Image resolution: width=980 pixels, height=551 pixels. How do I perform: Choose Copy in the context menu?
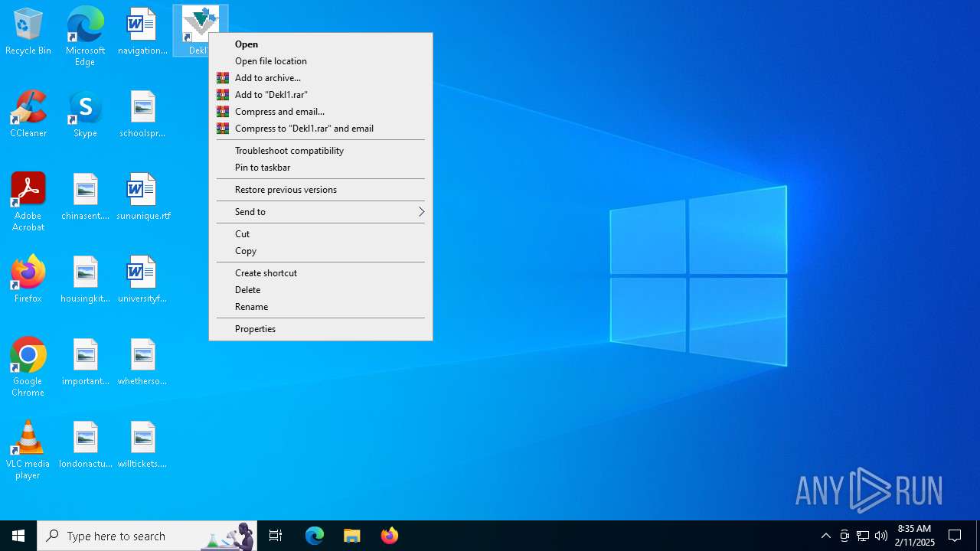[320, 251]
